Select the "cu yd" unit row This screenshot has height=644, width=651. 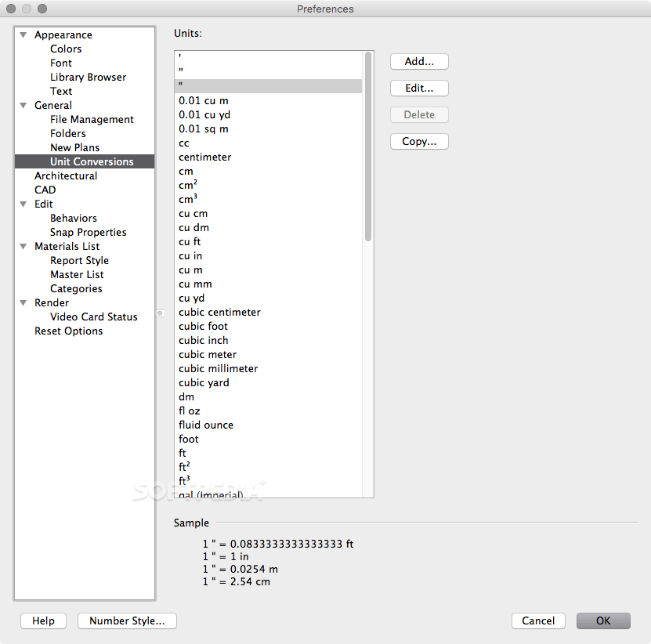click(268, 298)
